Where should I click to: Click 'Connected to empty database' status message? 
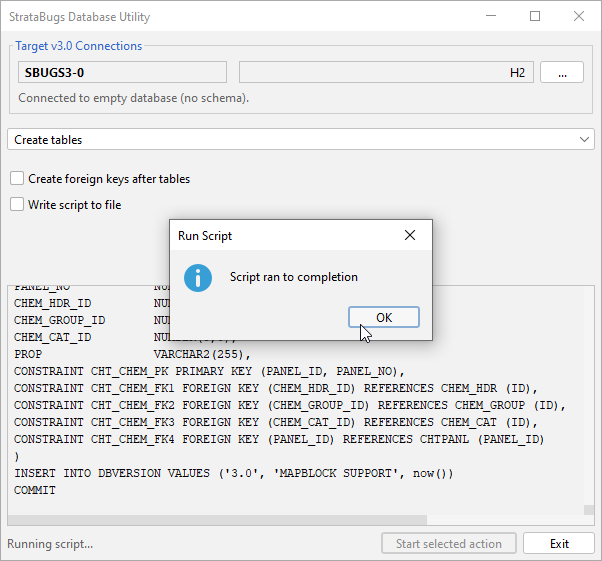point(134,98)
